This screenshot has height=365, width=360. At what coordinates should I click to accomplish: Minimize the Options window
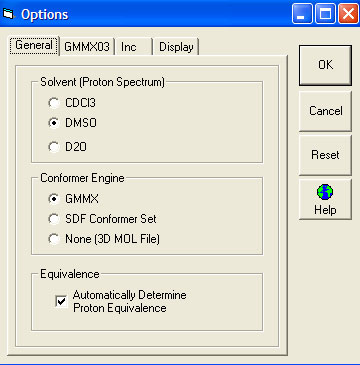coord(303,14)
